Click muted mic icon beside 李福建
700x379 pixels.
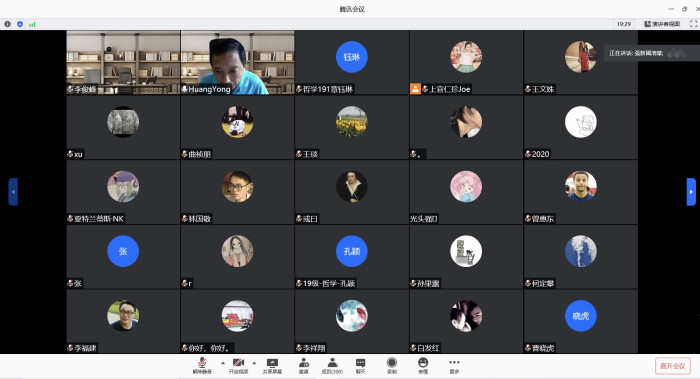point(71,348)
